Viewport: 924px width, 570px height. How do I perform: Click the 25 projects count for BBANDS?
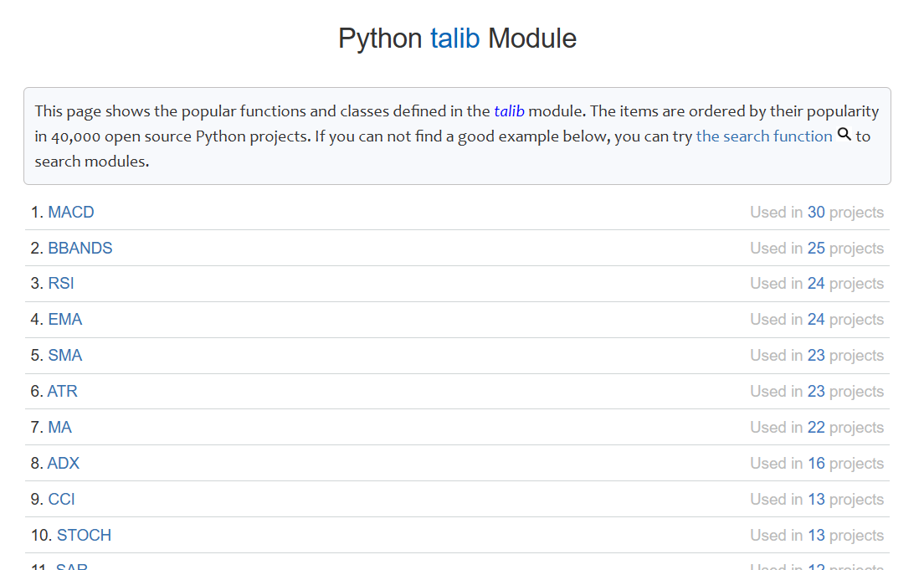(814, 248)
